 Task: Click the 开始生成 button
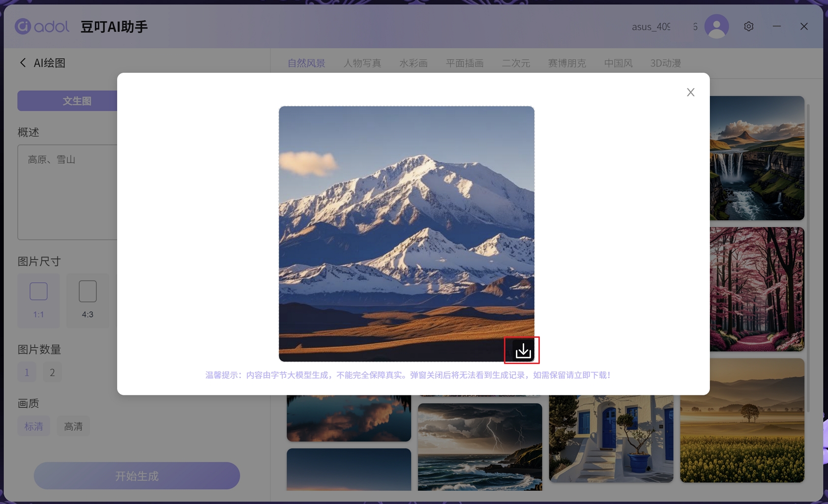click(x=137, y=475)
